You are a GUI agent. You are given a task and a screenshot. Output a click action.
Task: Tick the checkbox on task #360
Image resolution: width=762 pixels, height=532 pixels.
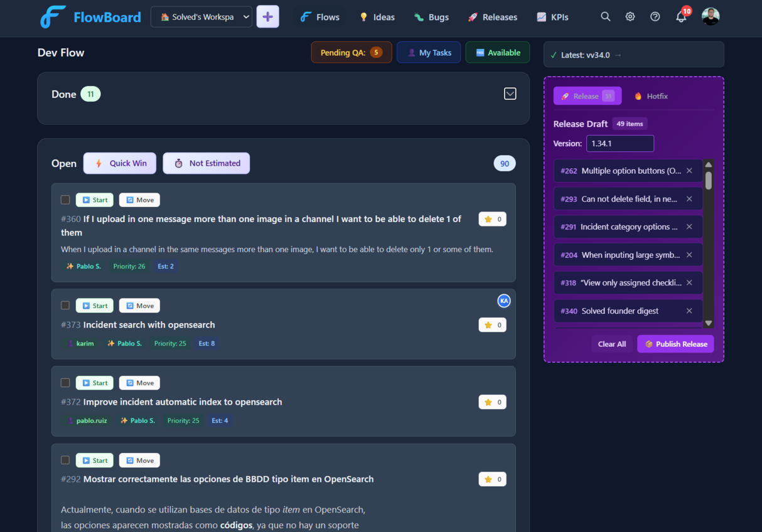tap(65, 199)
